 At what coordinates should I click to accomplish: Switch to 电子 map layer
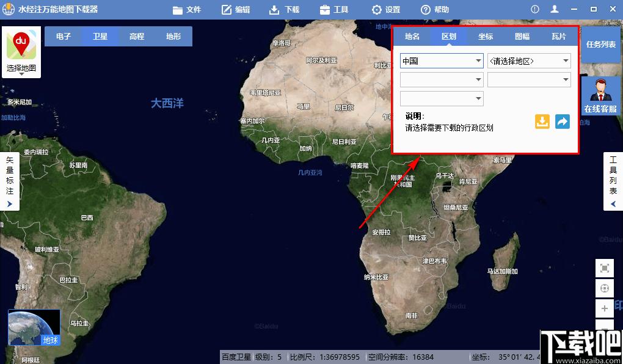click(x=63, y=36)
